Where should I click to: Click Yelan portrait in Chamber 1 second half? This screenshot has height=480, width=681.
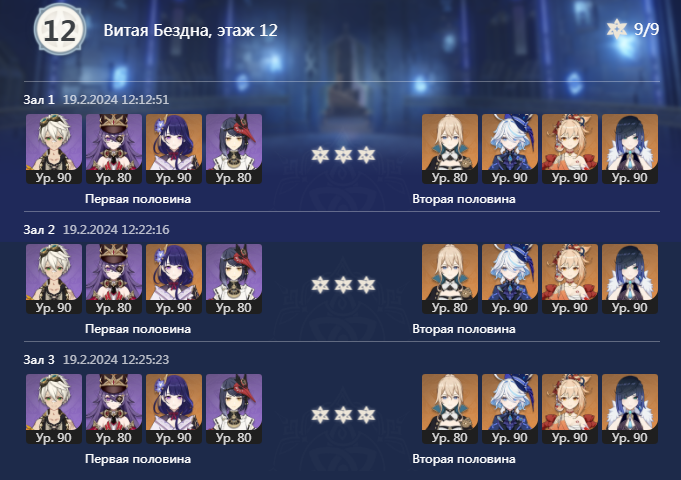pyautogui.click(x=630, y=149)
